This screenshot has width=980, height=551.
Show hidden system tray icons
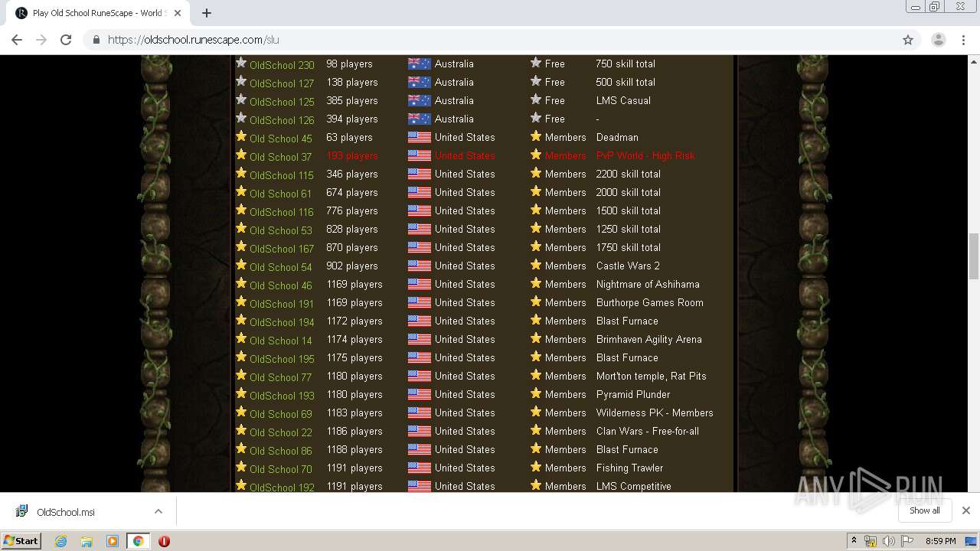pos(854,541)
